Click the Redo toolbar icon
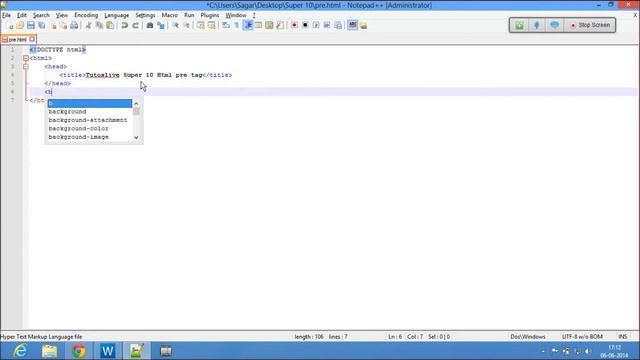 click(135, 25)
